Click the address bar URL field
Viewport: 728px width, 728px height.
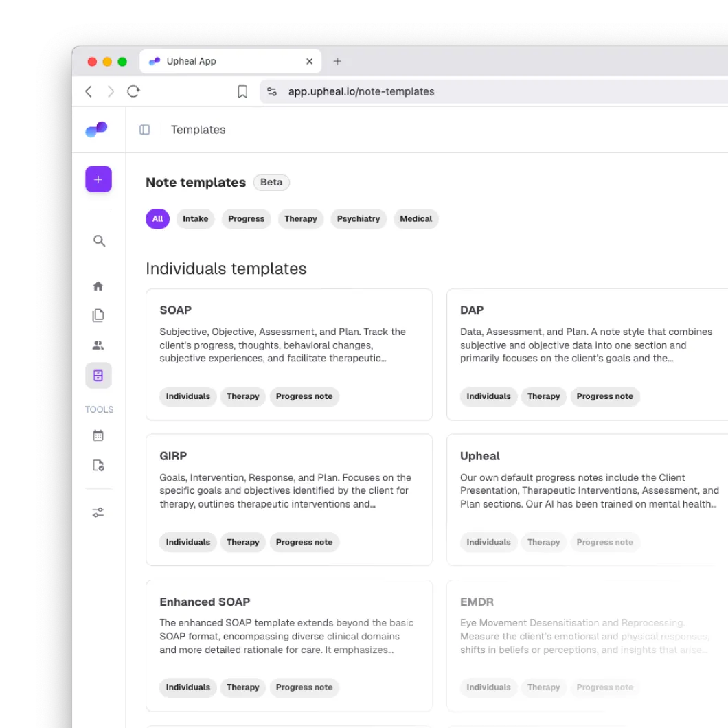pyautogui.click(x=494, y=91)
